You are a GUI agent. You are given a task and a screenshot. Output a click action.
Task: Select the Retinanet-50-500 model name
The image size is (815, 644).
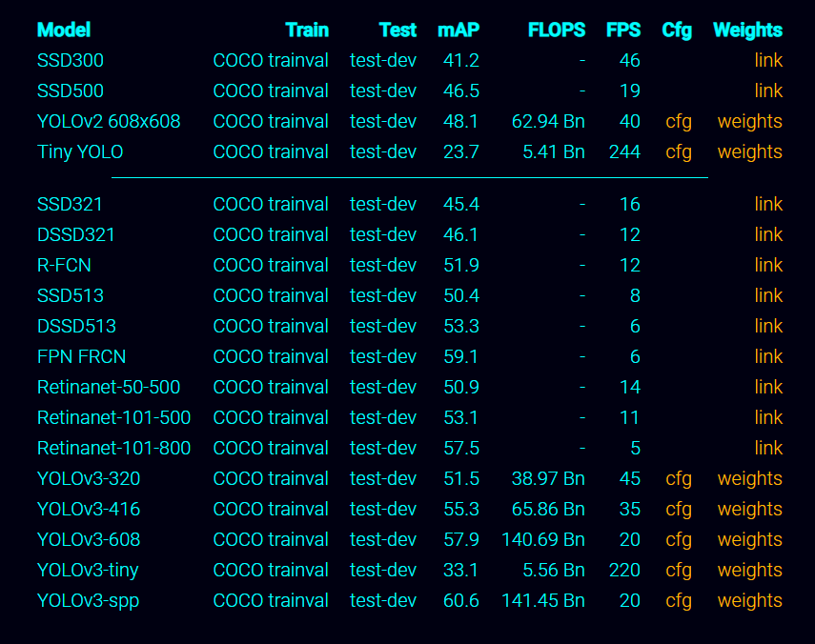(x=109, y=388)
